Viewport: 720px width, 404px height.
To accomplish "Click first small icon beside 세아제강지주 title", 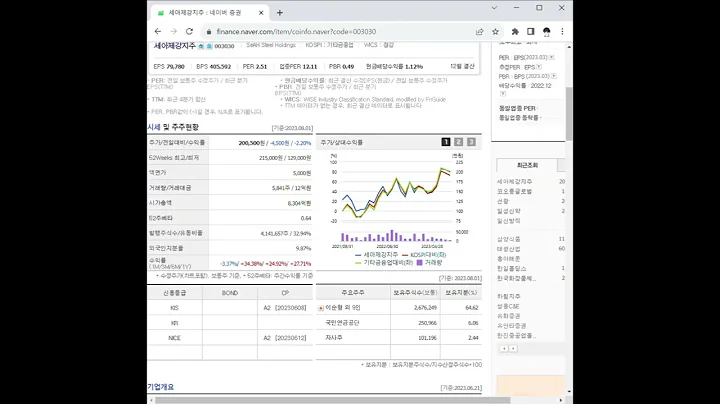I will (201, 46).
